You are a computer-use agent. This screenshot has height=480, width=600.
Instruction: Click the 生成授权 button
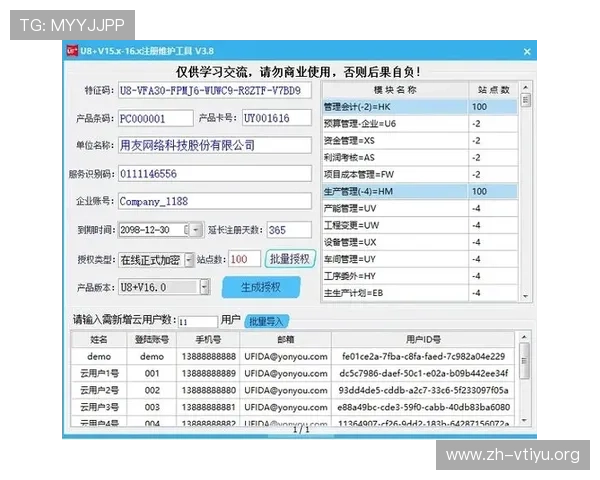pyautogui.click(x=261, y=287)
